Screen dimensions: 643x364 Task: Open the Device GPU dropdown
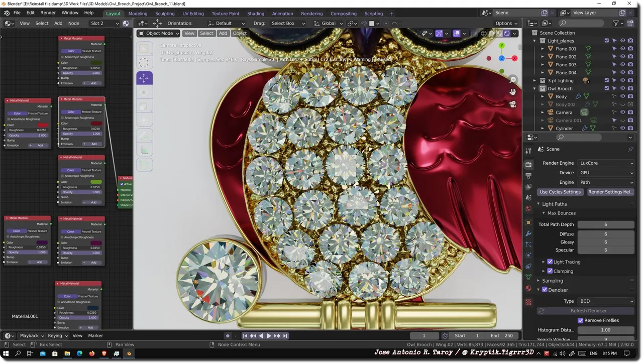[x=606, y=173]
